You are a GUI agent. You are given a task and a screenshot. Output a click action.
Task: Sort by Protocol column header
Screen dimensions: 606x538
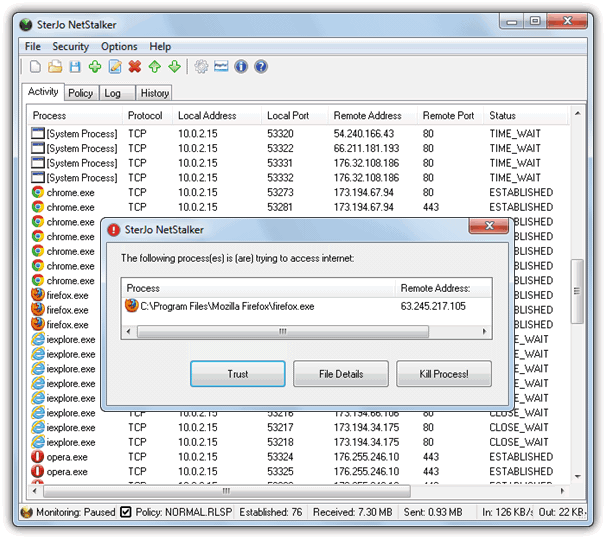click(148, 116)
